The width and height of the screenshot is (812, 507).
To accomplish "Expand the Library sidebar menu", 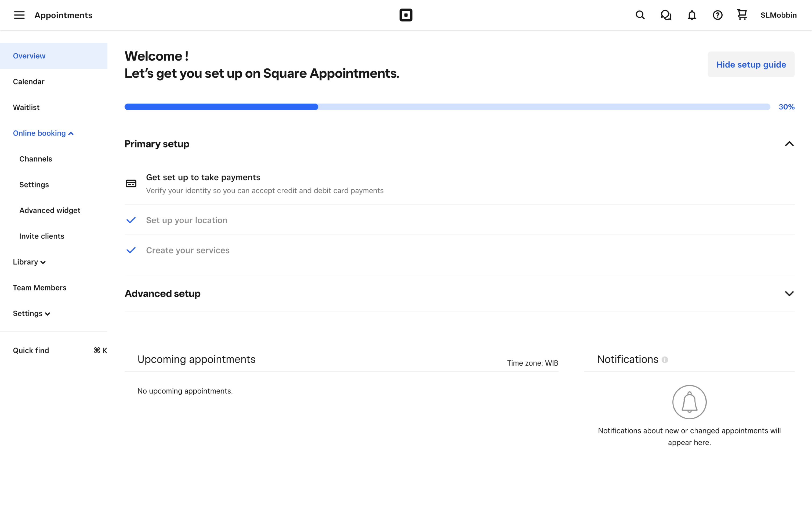I will (29, 262).
